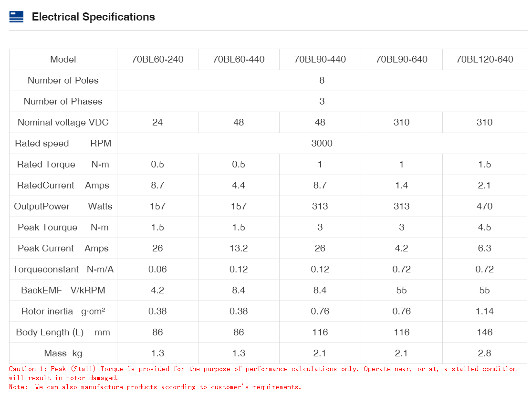Select the BackEMF V/kRPM row label
The width and height of the screenshot is (532, 395).
63,291
